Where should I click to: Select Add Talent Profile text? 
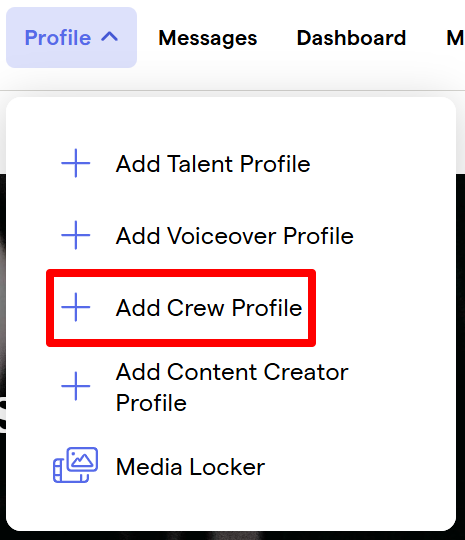213,164
